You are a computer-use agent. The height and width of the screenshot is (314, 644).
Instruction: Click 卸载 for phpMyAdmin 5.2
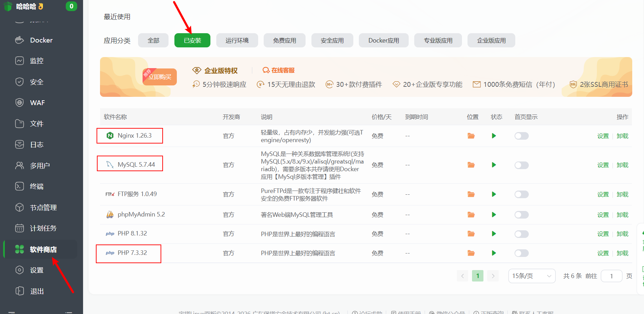coord(622,215)
